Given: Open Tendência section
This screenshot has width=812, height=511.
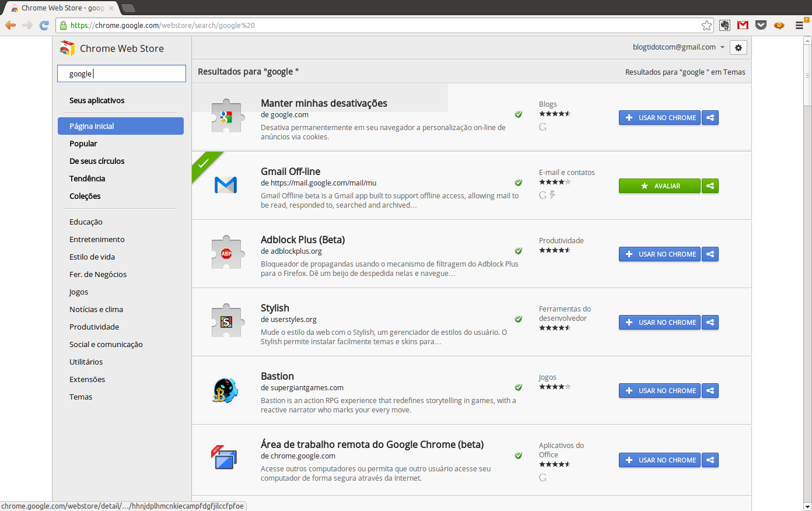Looking at the screenshot, I should click(x=87, y=178).
